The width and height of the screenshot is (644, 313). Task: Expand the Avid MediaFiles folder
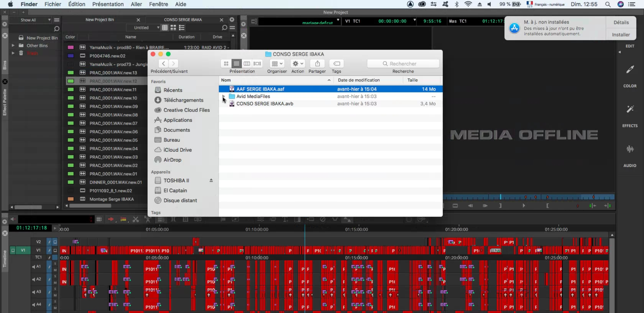pos(223,96)
